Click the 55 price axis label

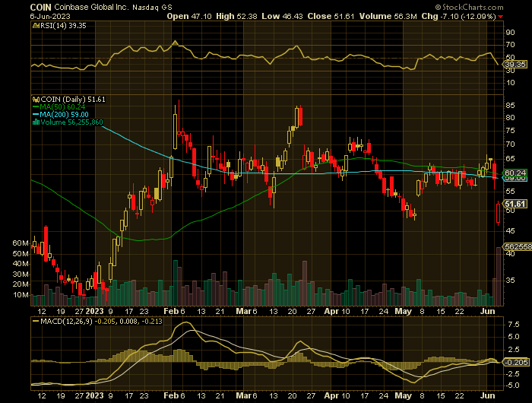click(x=510, y=192)
